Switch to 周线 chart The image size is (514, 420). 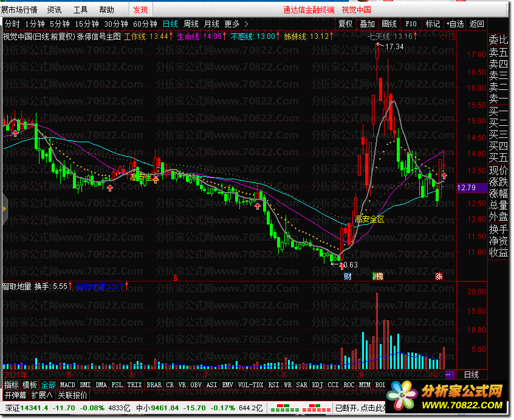[191, 24]
